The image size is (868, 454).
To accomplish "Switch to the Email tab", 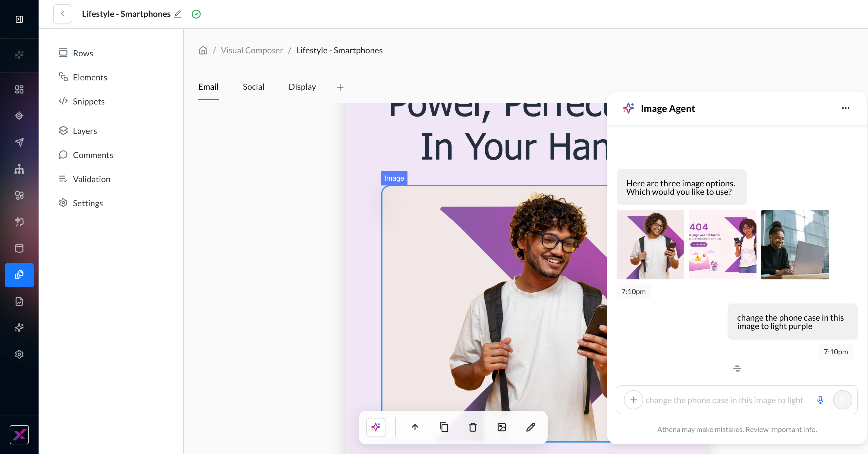I will click(208, 87).
